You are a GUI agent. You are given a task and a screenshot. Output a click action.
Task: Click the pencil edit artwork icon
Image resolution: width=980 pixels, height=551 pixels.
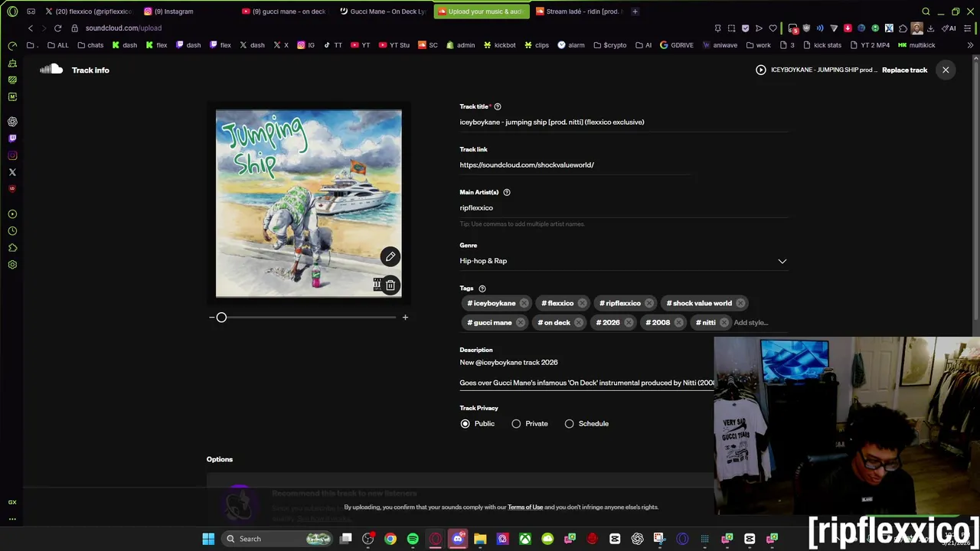tap(390, 256)
